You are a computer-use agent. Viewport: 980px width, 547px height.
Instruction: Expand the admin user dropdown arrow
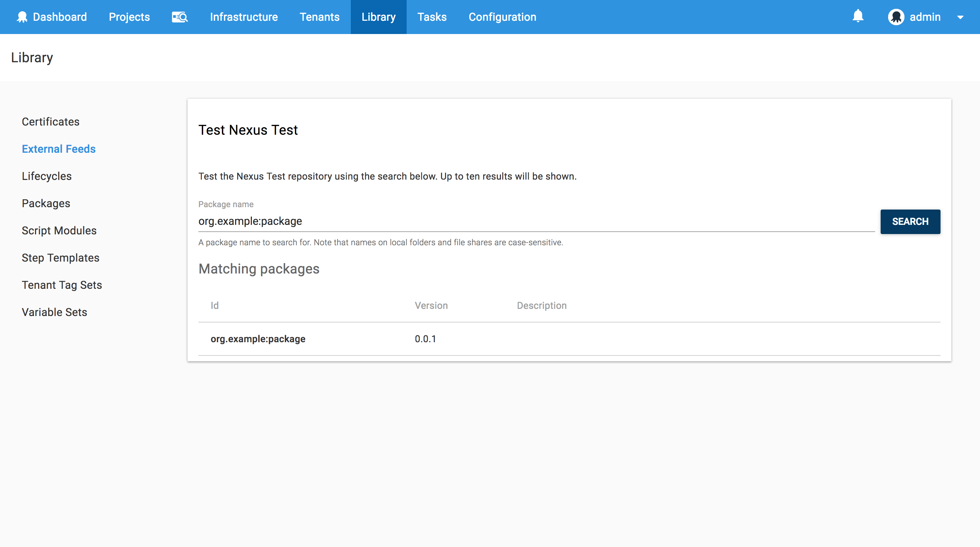tap(960, 17)
